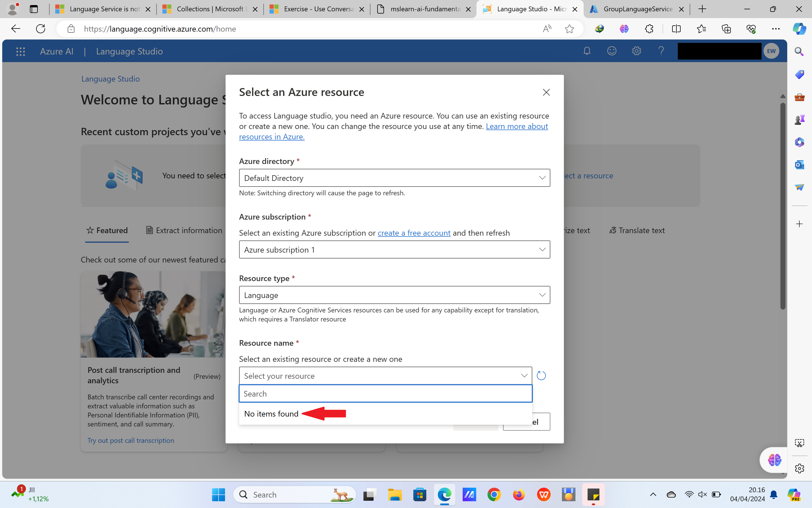Click Language Studio title in header
Image resolution: width=812 pixels, height=508 pixels.
(x=129, y=51)
